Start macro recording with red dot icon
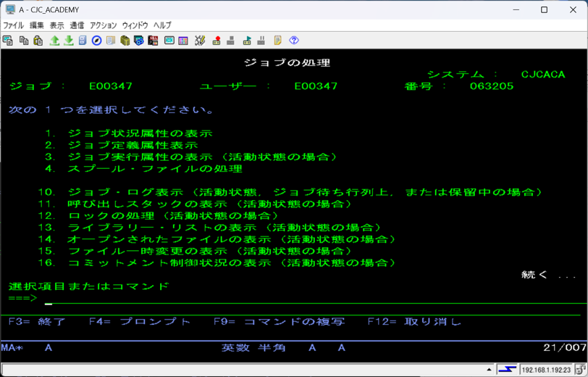 point(217,40)
